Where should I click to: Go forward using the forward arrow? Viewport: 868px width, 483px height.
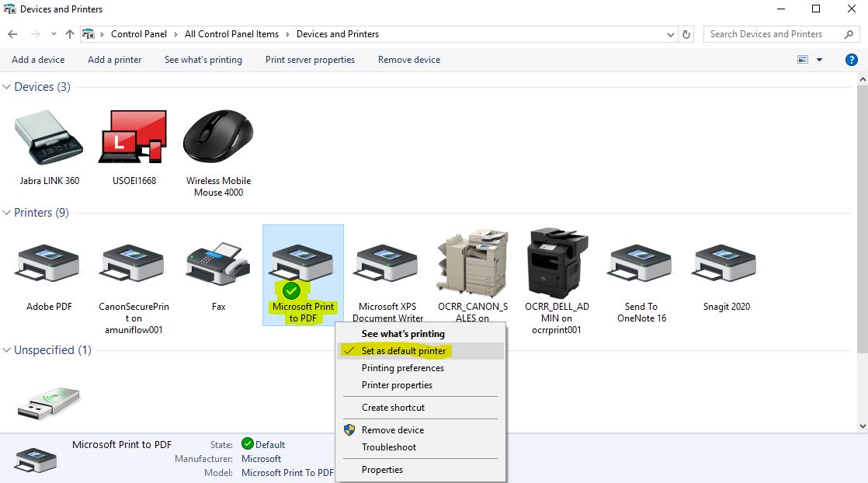click(36, 34)
